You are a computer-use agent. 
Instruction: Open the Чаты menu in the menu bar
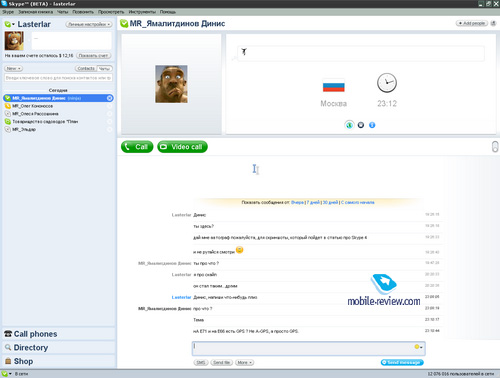point(62,12)
